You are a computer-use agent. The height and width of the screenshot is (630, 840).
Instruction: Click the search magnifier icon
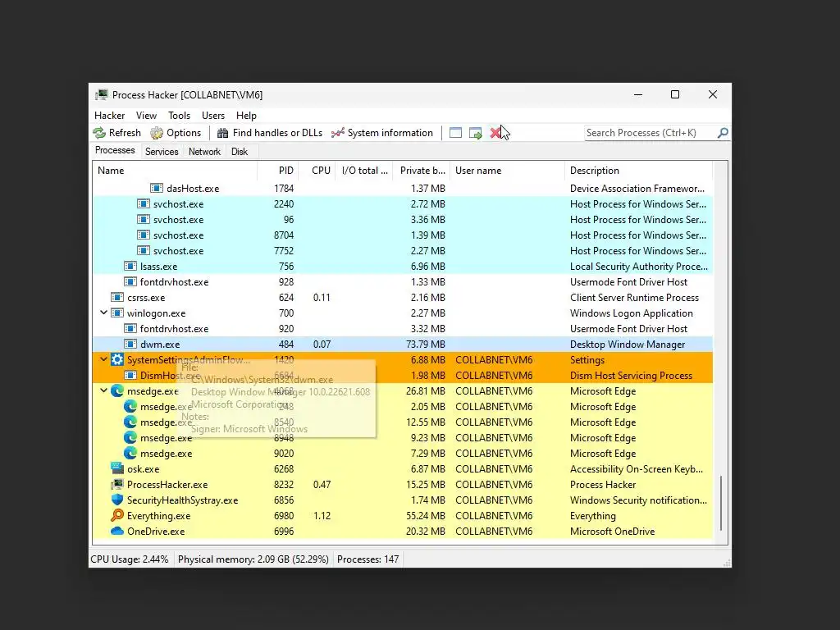tap(723, 132)
